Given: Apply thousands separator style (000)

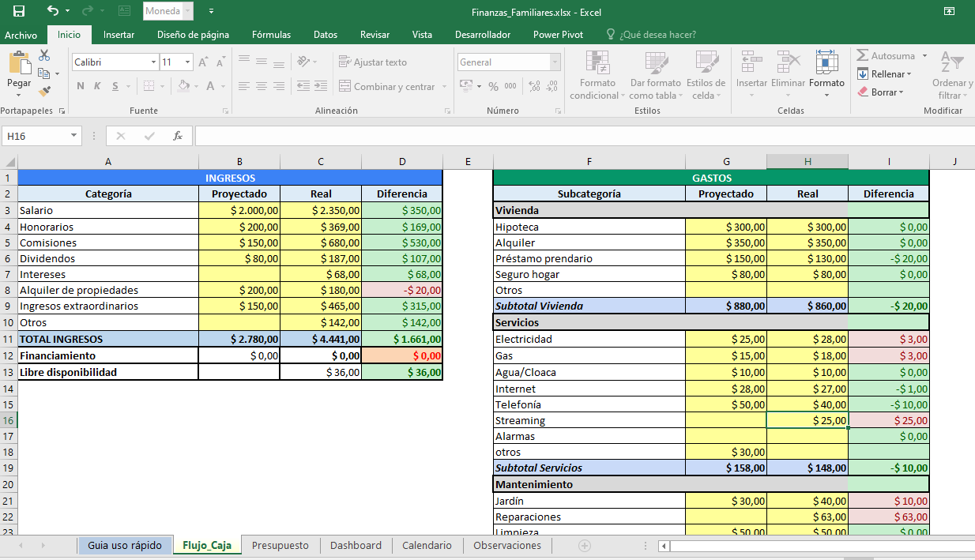Looking at the screenshot, I should tap(510, 86).
